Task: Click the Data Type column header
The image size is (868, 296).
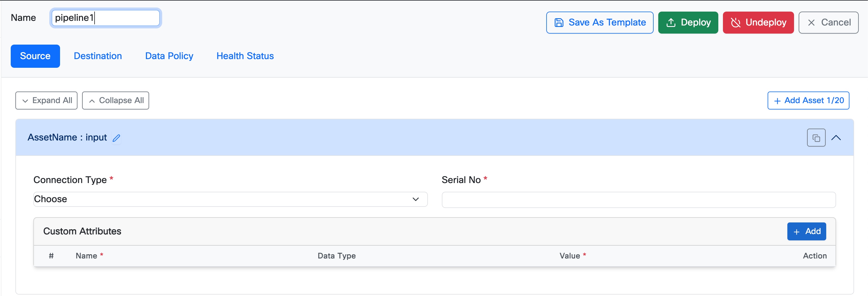Action: coord(337,256)
